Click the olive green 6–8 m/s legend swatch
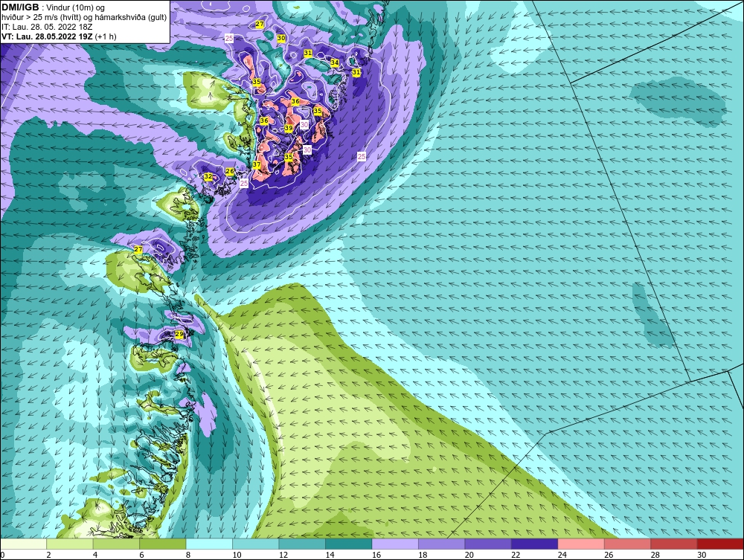Viewport: 744px width, 560px height. point(163,544)
